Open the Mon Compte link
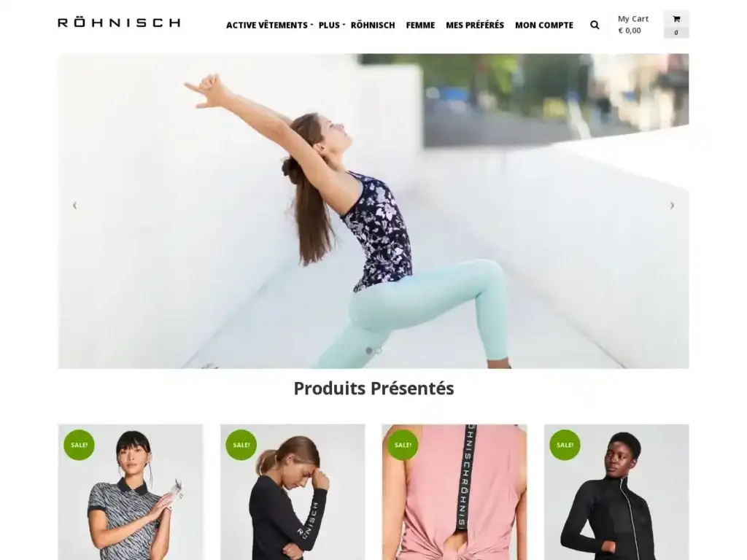Image resolution: width=747 pixels, height=560 pixels. (544, 26)
